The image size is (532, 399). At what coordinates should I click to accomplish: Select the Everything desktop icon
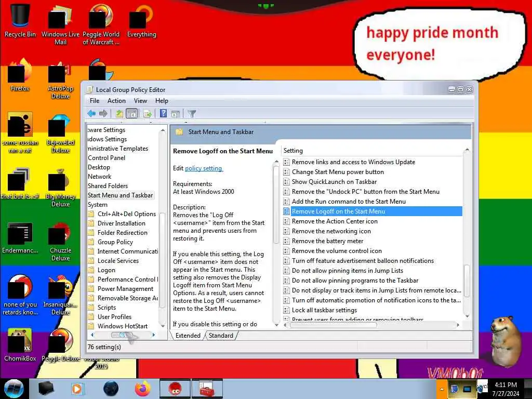(142, 20)
